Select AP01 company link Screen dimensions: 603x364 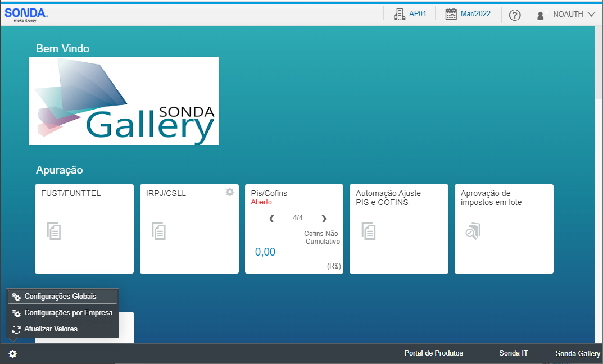point(418,14)
